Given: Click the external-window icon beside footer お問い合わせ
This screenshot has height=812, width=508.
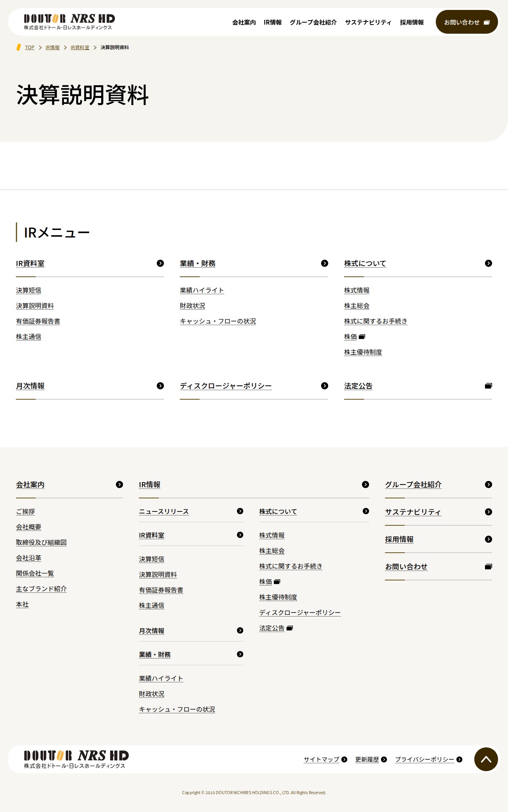Looking at the screenshot, I should [489, 567].
